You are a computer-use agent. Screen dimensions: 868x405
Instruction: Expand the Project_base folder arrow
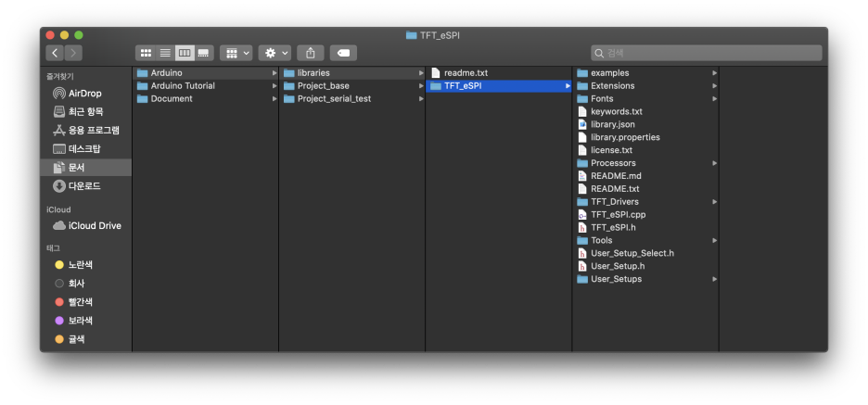421,86
